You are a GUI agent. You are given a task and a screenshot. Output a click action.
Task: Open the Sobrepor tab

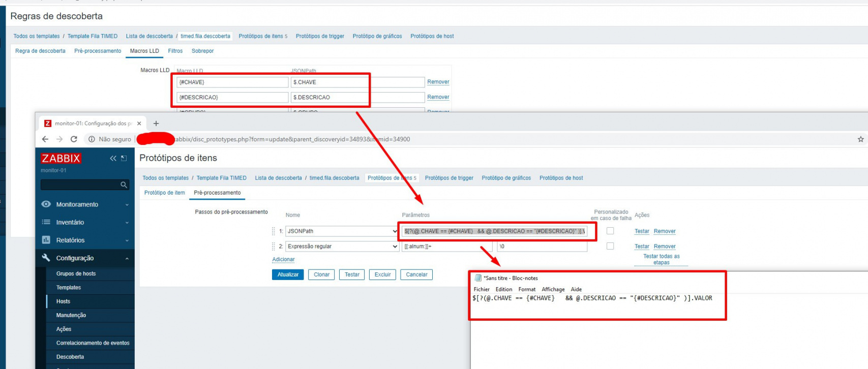pos(202,51)
